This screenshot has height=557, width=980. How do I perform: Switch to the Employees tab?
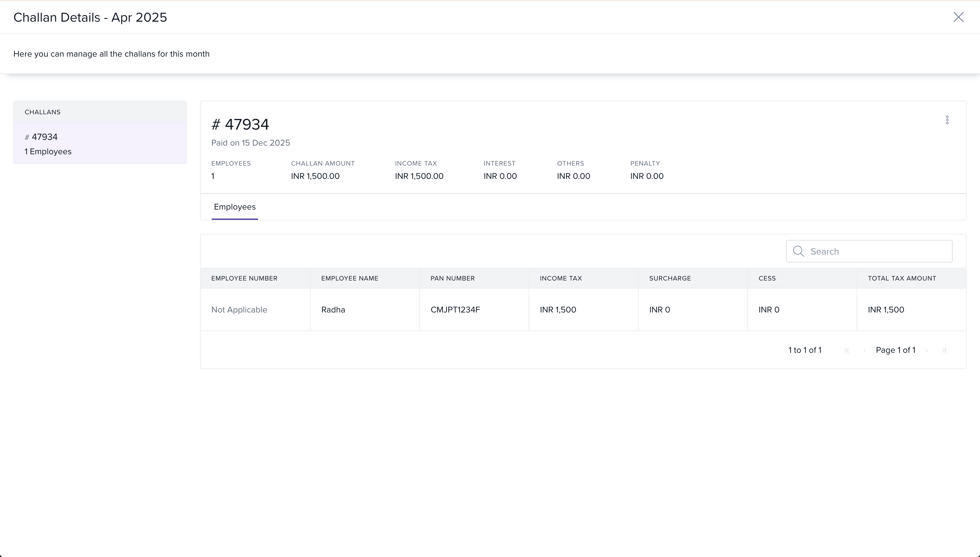click(235, 207)
